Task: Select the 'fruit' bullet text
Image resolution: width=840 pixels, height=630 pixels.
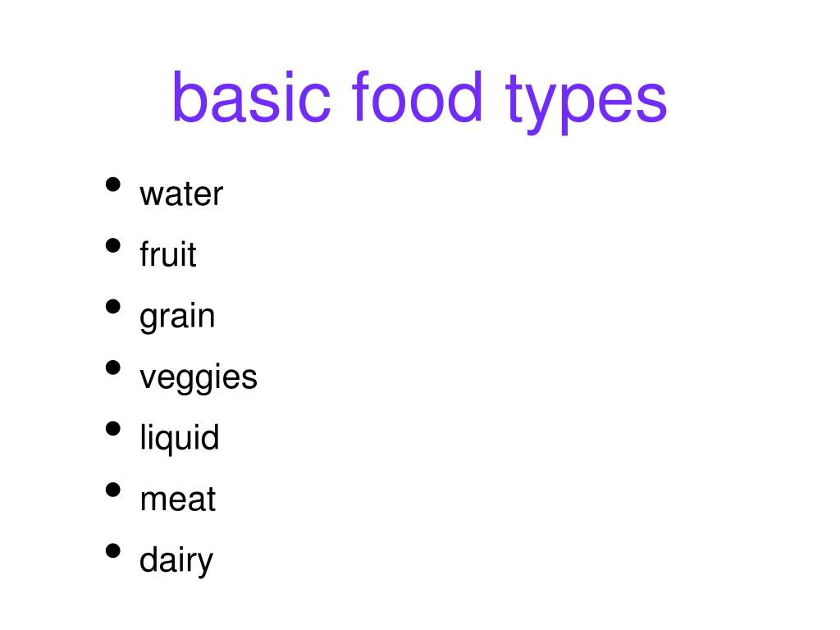Action: click(167, 253)
